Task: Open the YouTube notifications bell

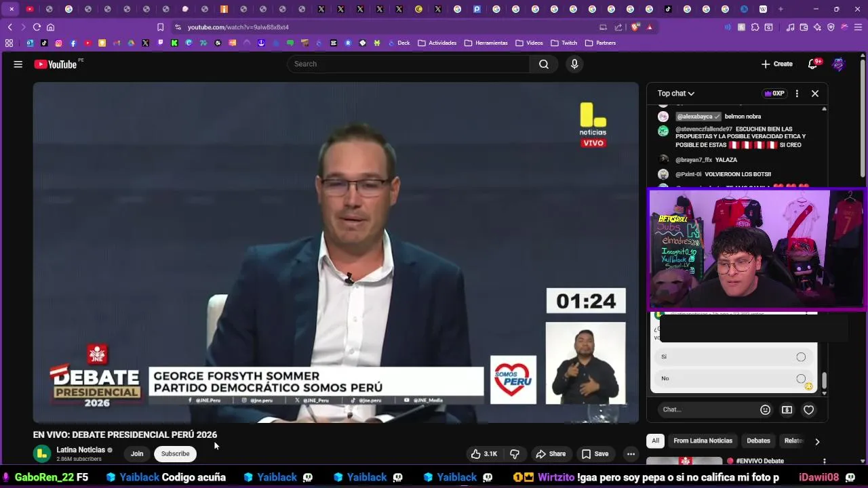Action: (x=812, y=64)
